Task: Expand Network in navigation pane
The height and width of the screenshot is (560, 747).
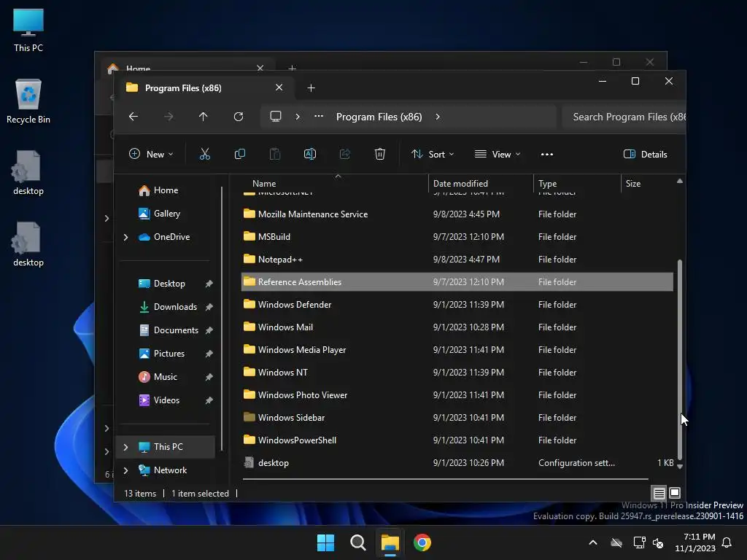Action: [x=125, y=470]
